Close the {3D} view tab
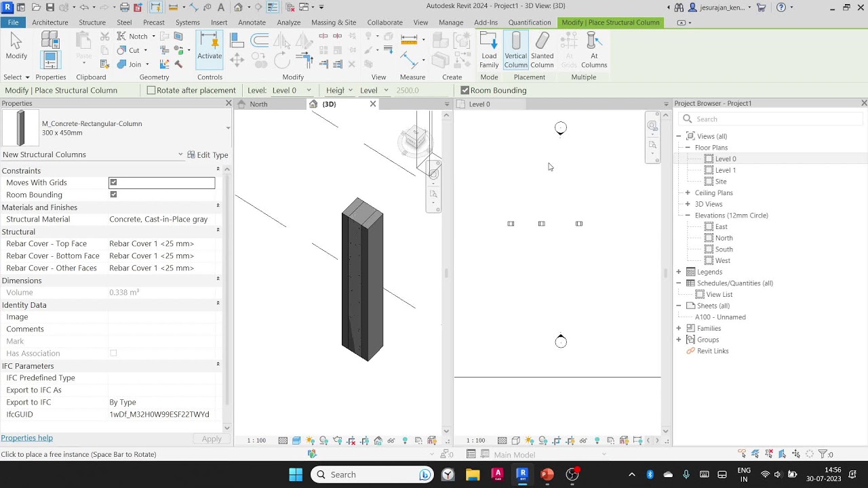The image size is (868, 488). click(373, 104)
